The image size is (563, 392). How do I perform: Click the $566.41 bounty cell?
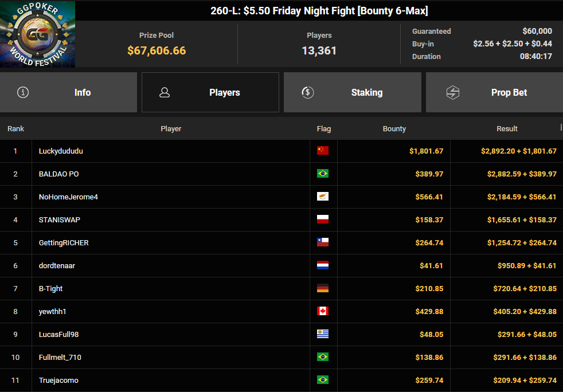(393, 197)
